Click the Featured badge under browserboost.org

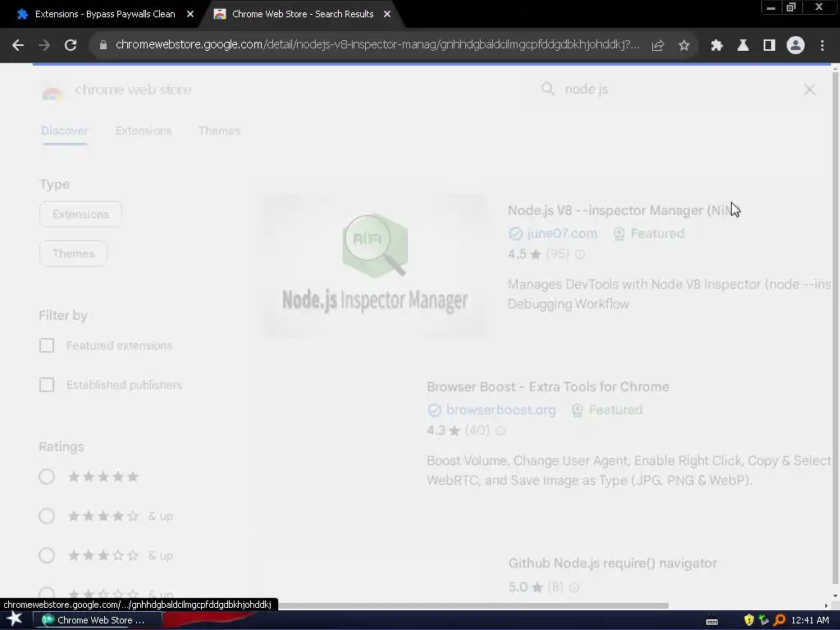608,410
